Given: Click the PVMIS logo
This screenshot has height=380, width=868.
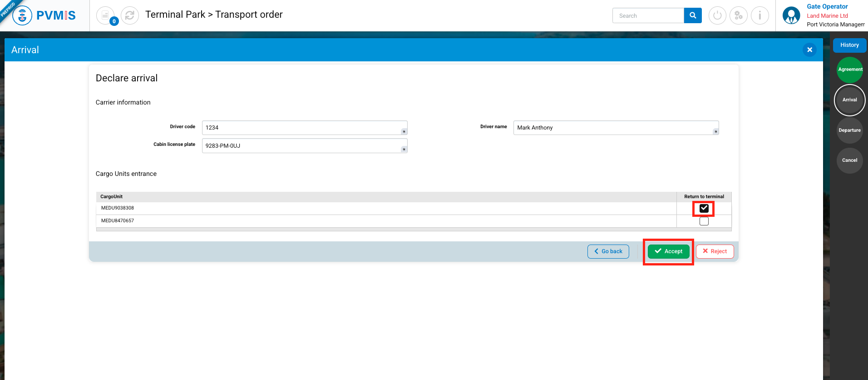Looking at the screenshot, I should (44, 15).
